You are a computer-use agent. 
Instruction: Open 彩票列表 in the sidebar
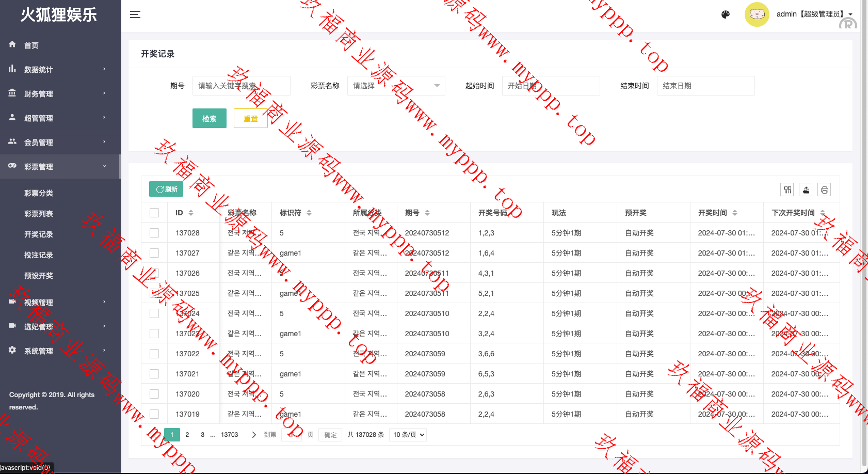[39, 214]
